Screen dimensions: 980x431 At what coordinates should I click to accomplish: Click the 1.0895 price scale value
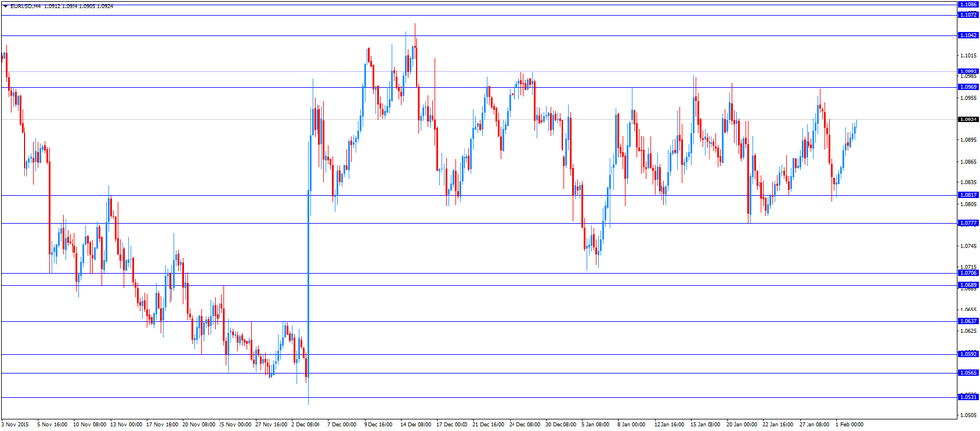click(x=967, y=140)
